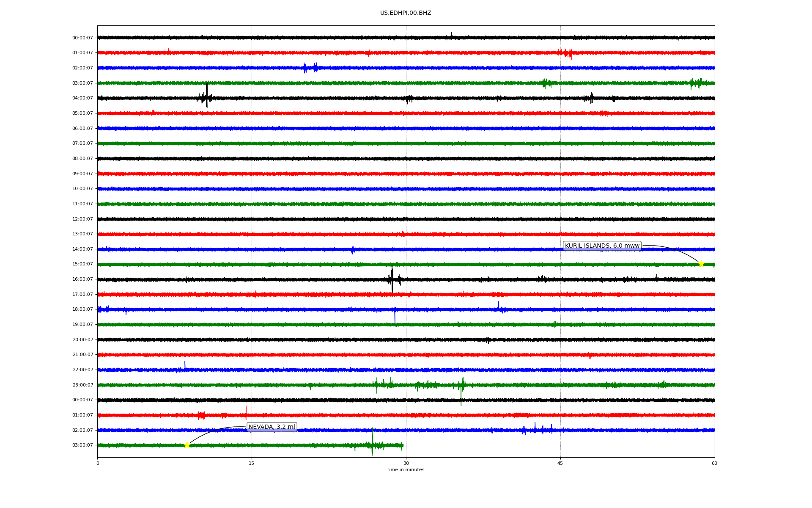Click the blue downward spike on the 18:00:07 trace
Screen dimensions: 812x508
[x=395, y=317]
